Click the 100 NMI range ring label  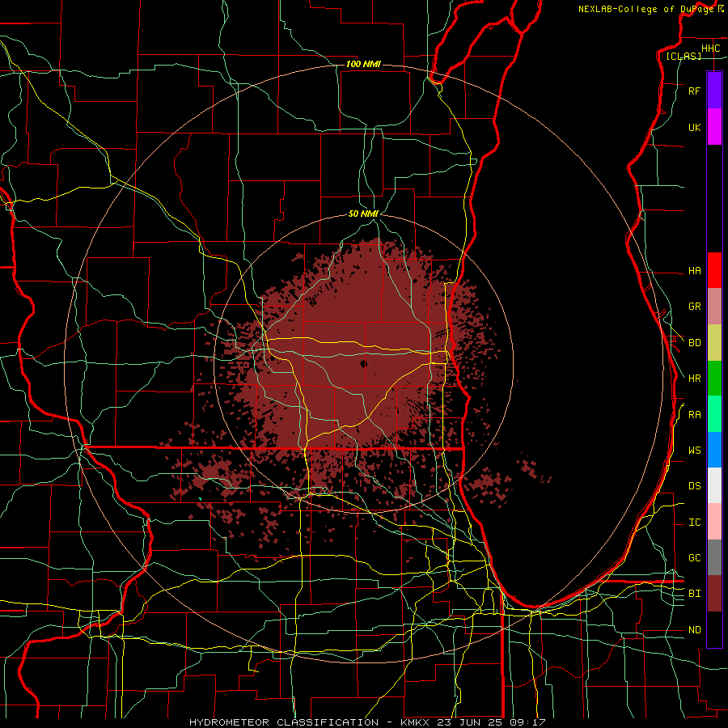click(363, 64)
